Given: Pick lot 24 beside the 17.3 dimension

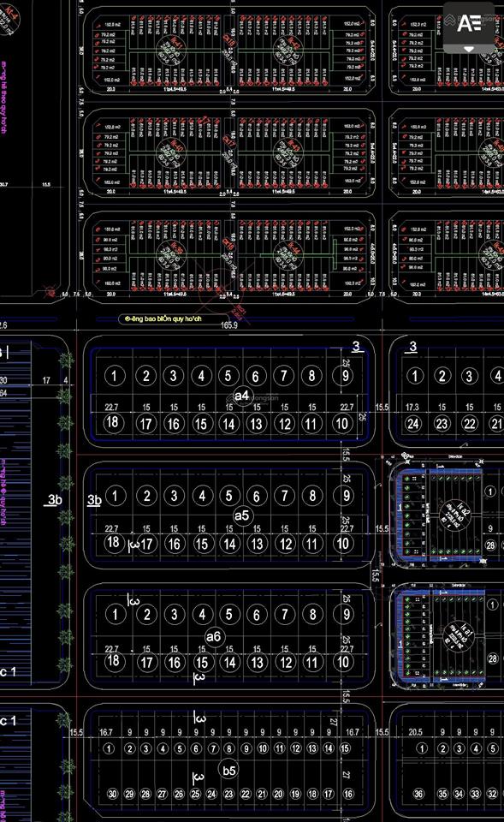Looking at the screenshot, I should (x=413, y=424).
